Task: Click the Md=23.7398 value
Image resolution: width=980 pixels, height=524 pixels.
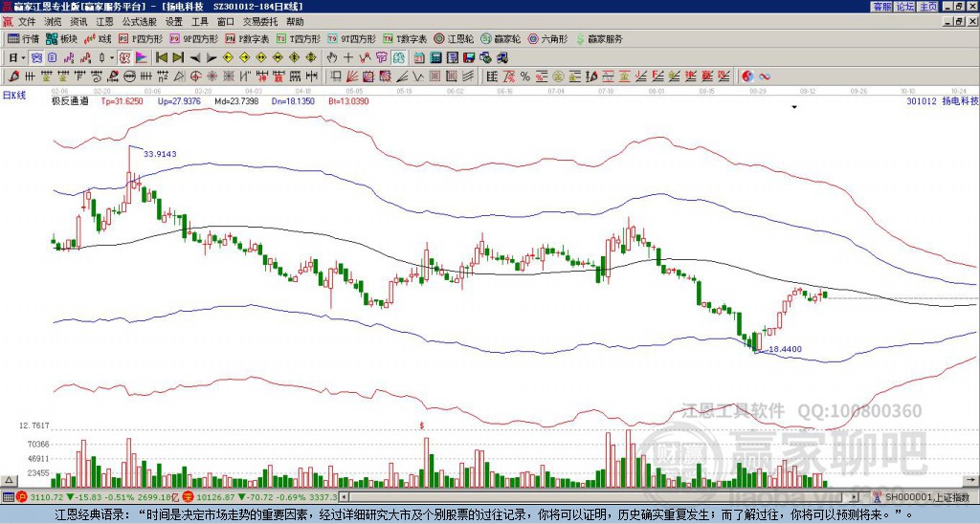Action: click(x=236, y=100)
